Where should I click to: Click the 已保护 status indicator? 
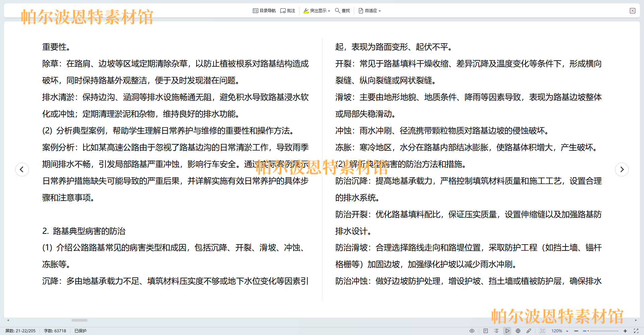pyautogui.click(x=80, y=331)
